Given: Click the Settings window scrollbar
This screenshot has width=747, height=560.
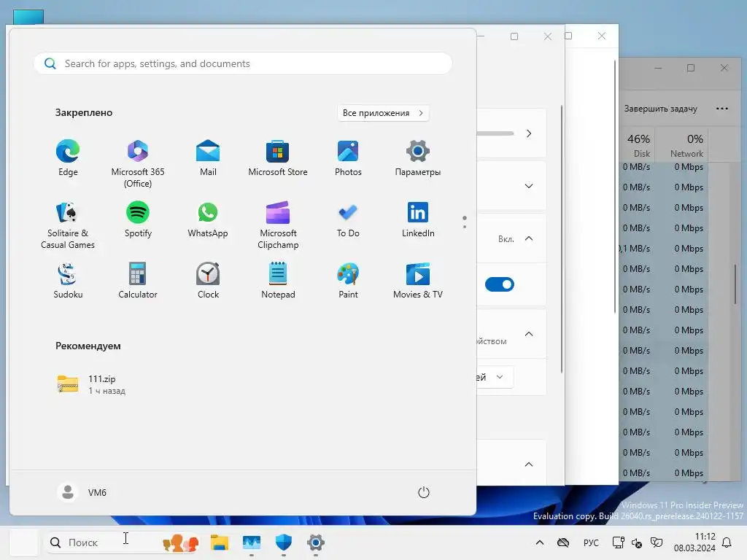Looking at the screenshot, I should coord(562,238).
